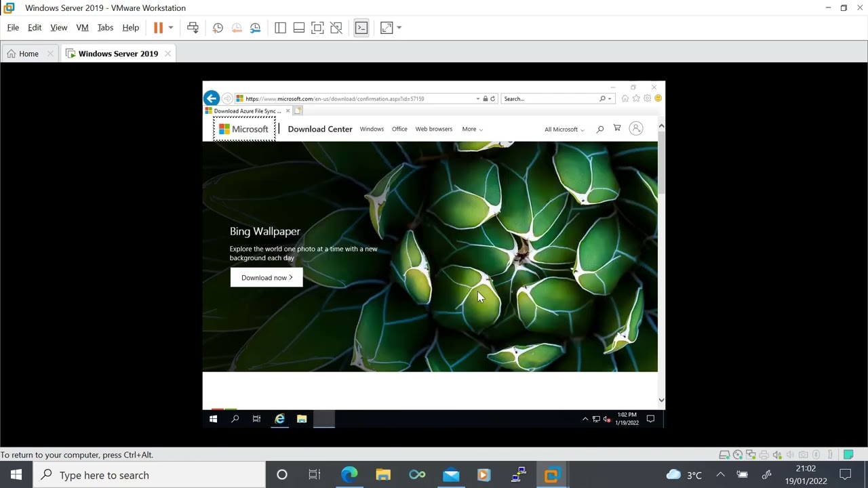Toggle the thumbnail bar in VMware toolbar
Screen dimensions: 868x488
[298, 28]
